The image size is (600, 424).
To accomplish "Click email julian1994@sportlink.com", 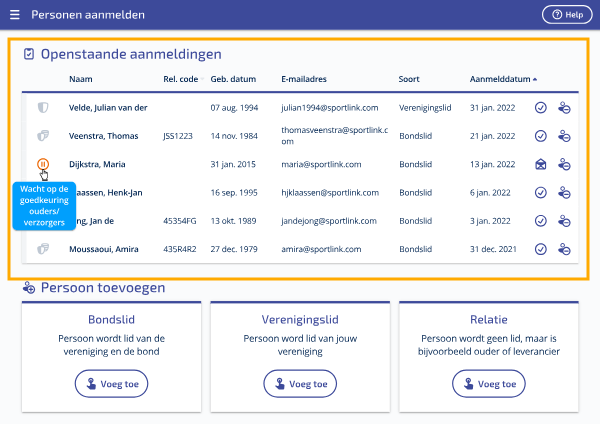I will click(x=330, y=108).
